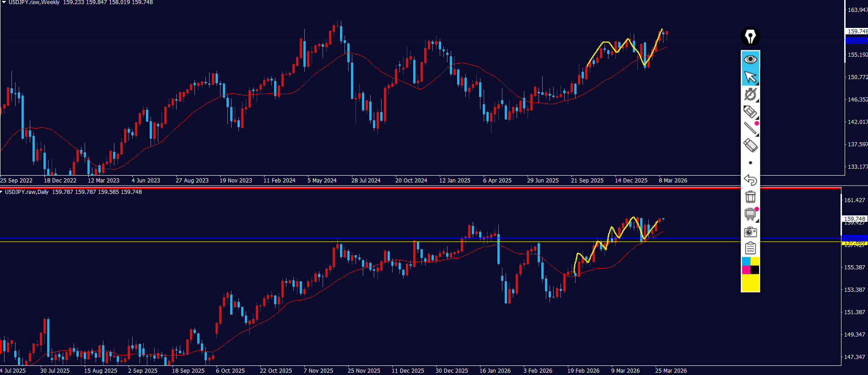
Task: Take a screenshot with the camera icon
Action: 750,232
